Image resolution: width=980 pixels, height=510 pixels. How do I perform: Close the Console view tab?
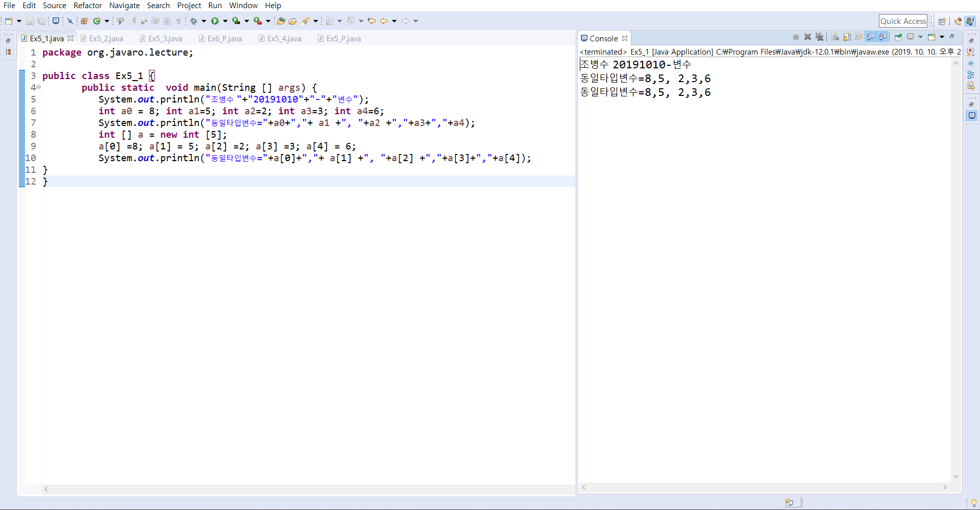coord(625,38)
